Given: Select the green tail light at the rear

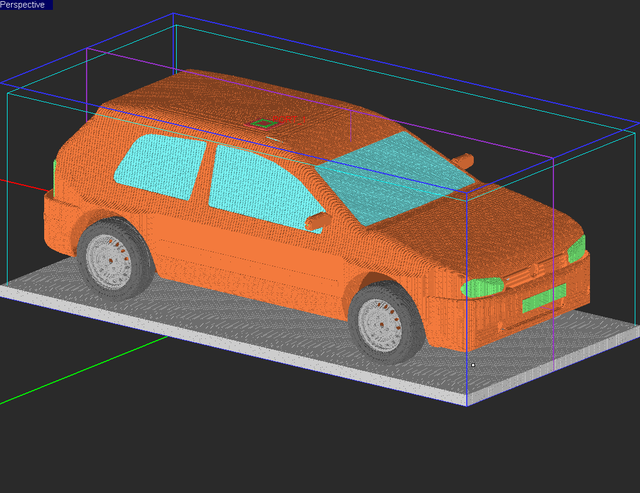Looking at the screenshot, I should point(53,174).
